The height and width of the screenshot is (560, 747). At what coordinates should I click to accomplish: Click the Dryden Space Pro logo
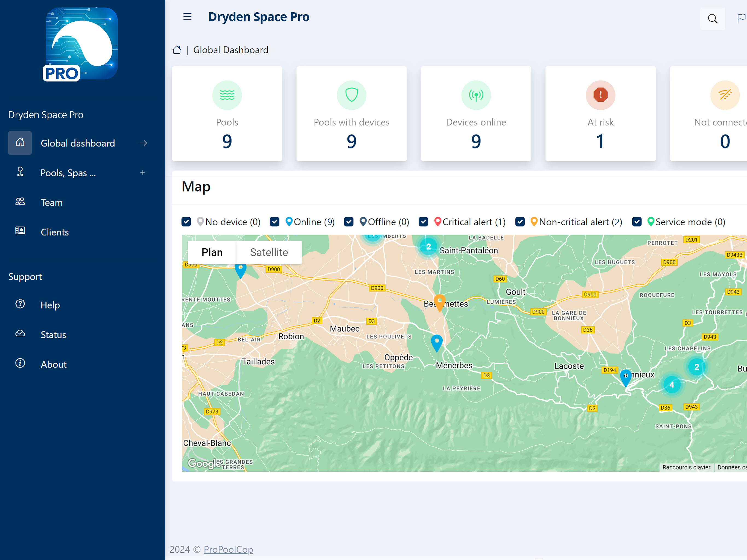click(80, 44)
